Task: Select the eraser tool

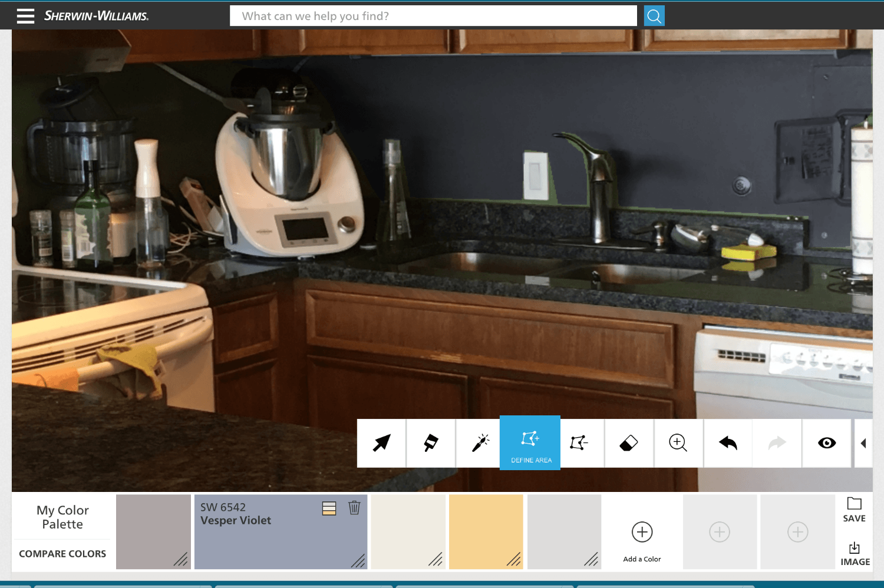Action: coord(629,443)
